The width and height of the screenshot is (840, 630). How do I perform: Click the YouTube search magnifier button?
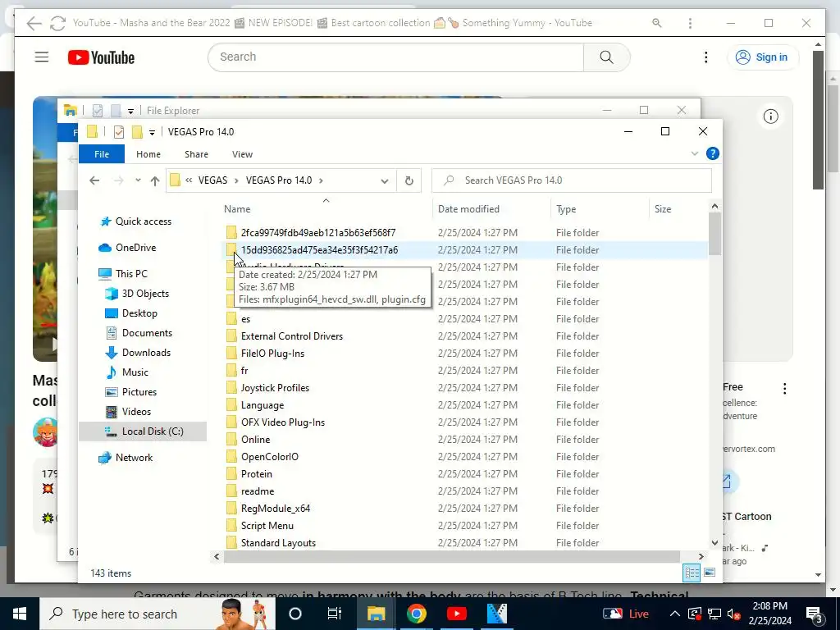(x=606, y=57)
